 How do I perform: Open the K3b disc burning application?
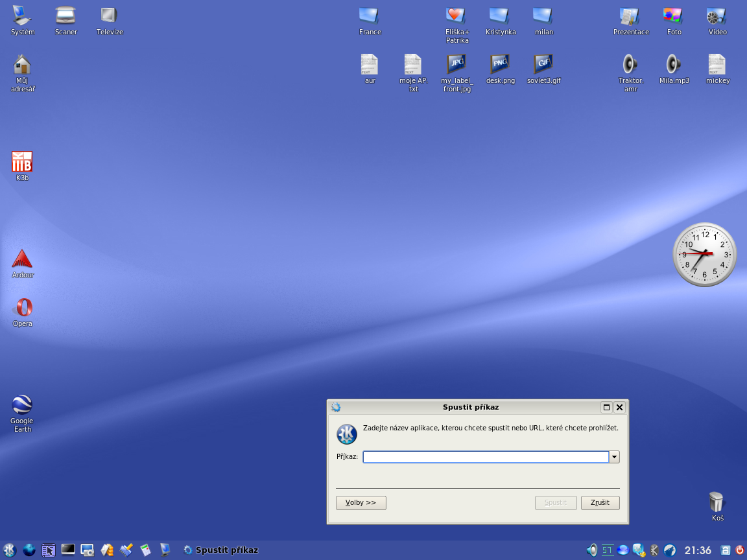[22, 162]
